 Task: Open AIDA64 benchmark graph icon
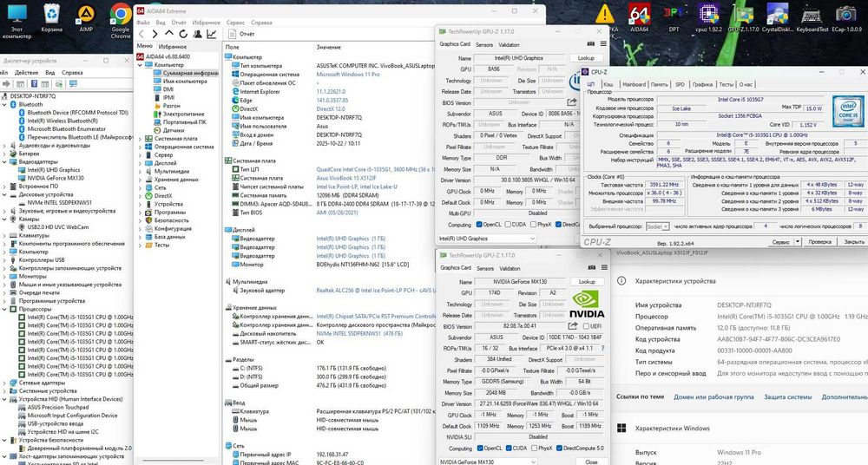(x=211, y=34)
